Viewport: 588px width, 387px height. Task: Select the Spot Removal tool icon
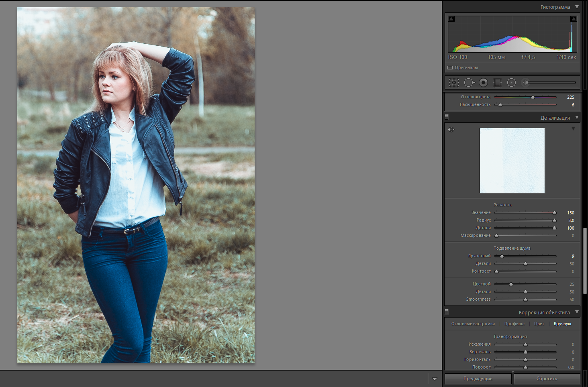click(469, 82)
